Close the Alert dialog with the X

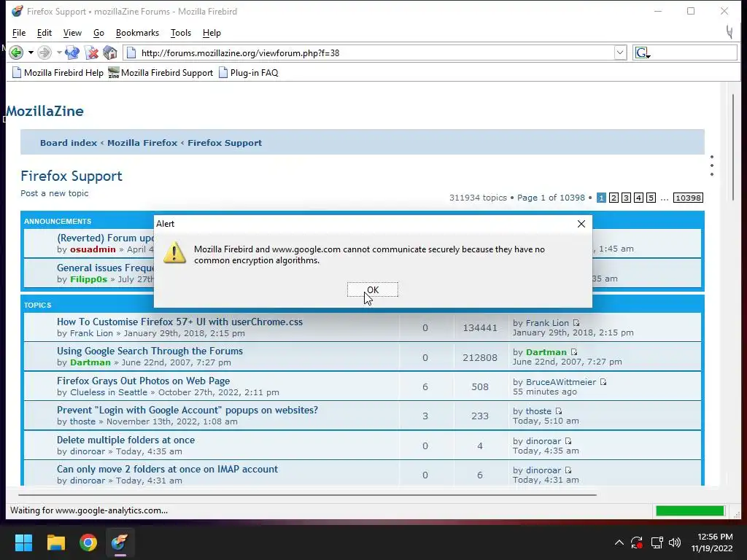pyautogui.click(x=581, y=224)
